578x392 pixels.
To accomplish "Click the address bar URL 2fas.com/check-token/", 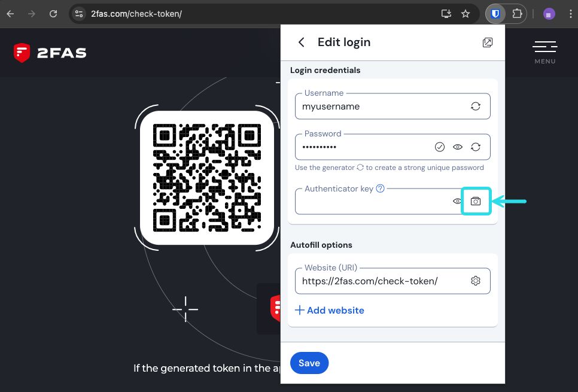I will (136, 14).
